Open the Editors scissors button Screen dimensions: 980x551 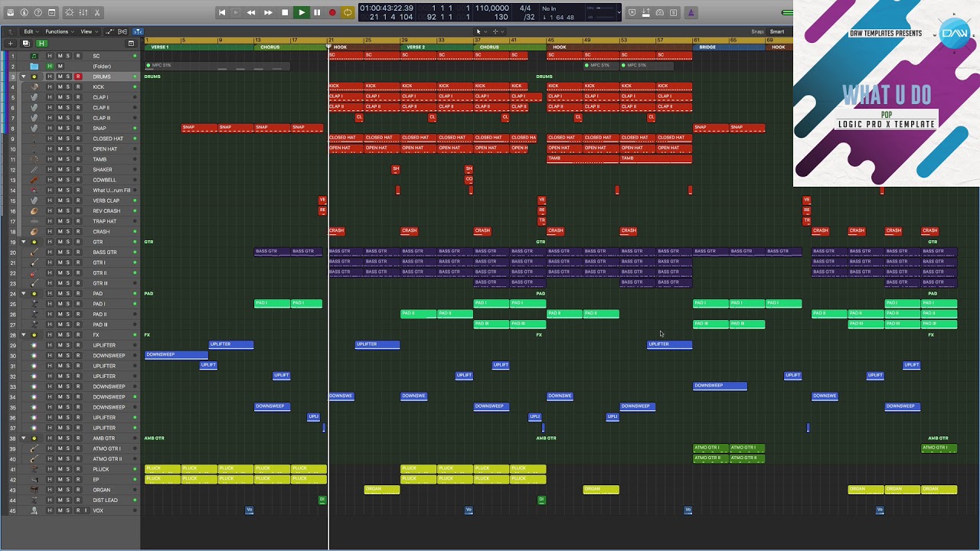click(97, 12)
